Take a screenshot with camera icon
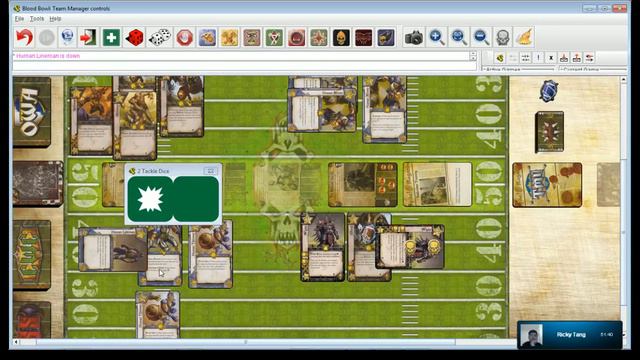Screen dimensions: 640x360 414,38
